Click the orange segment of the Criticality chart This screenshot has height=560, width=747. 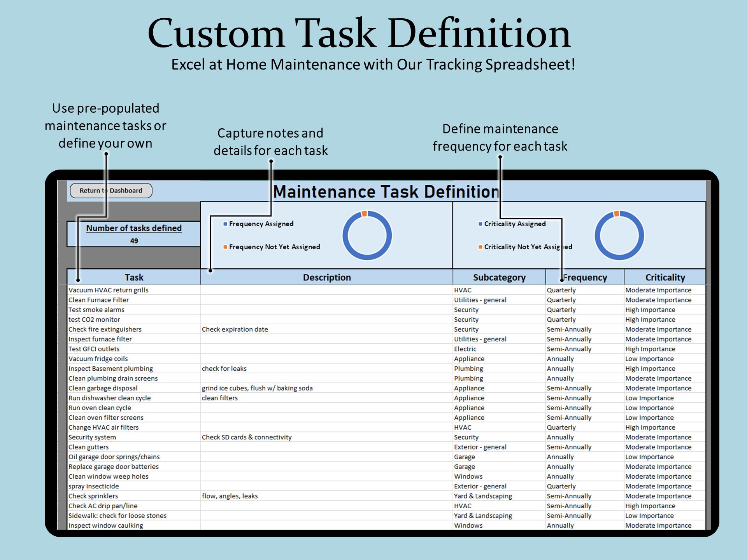pyautogui.click(x=616, y=214)
